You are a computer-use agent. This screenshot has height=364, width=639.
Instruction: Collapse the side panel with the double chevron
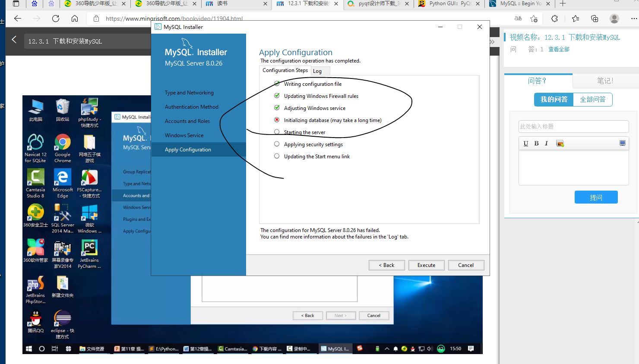(x=492, y=42)
